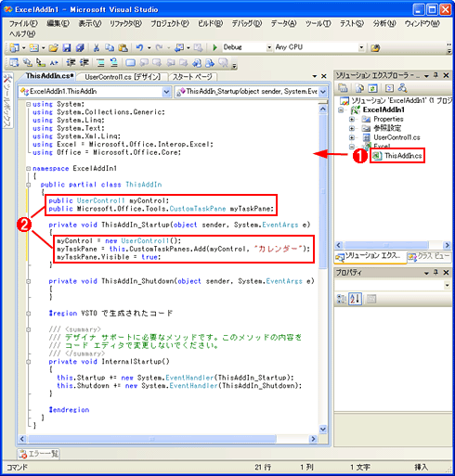Open the ThisAddIn_Startup member dropdown
The height and width of the screenshot is (476, 455).
(323, 92)
